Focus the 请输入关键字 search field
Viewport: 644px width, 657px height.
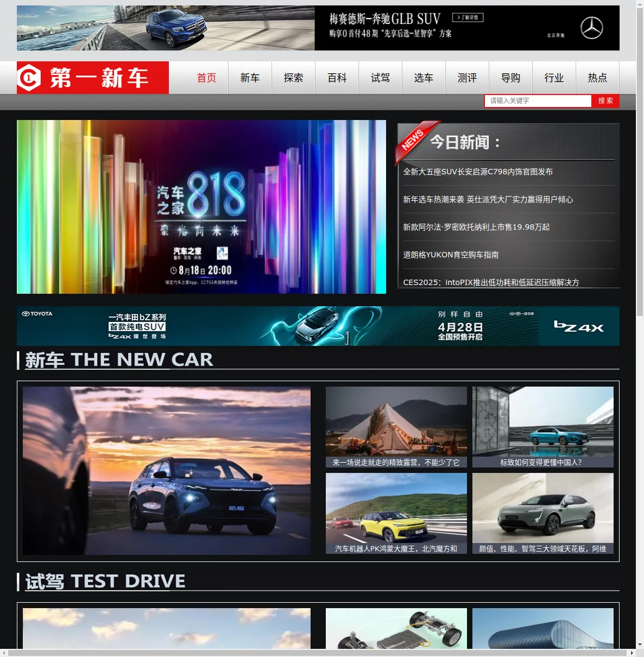coord(538,100)
